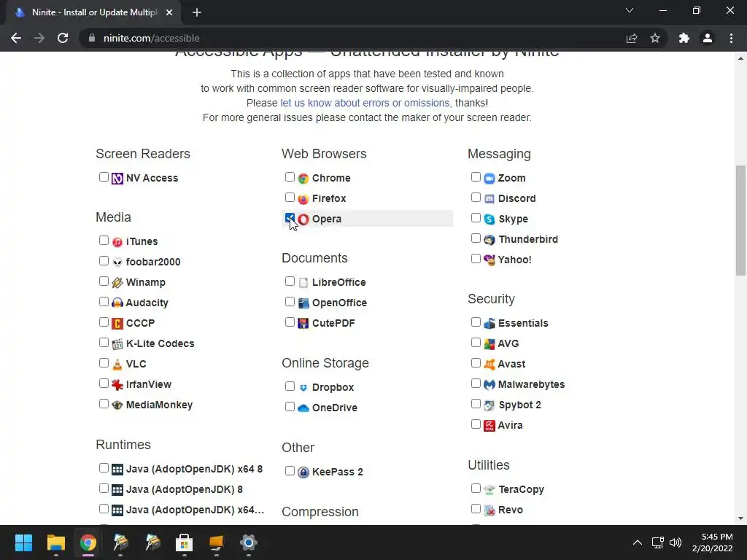This screenshot has width=747, height=560.
Task: Uncheck the Opera checkbox
Action: (290, 218)
